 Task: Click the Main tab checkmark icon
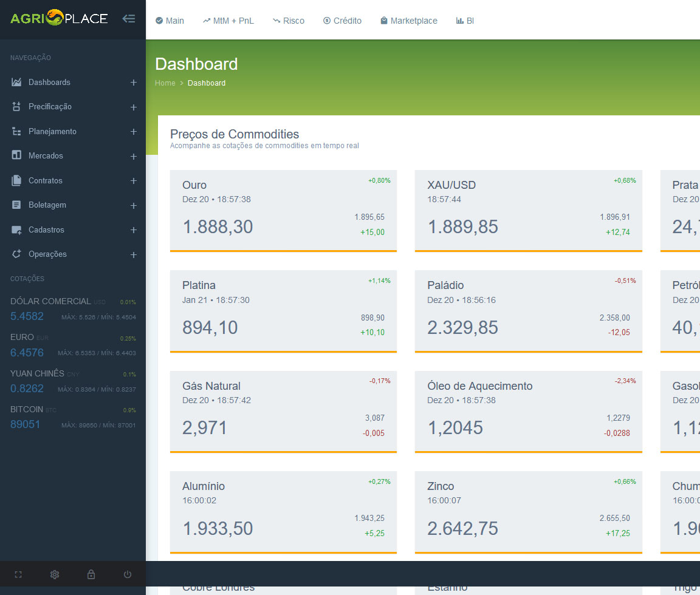tap(159, 21)
